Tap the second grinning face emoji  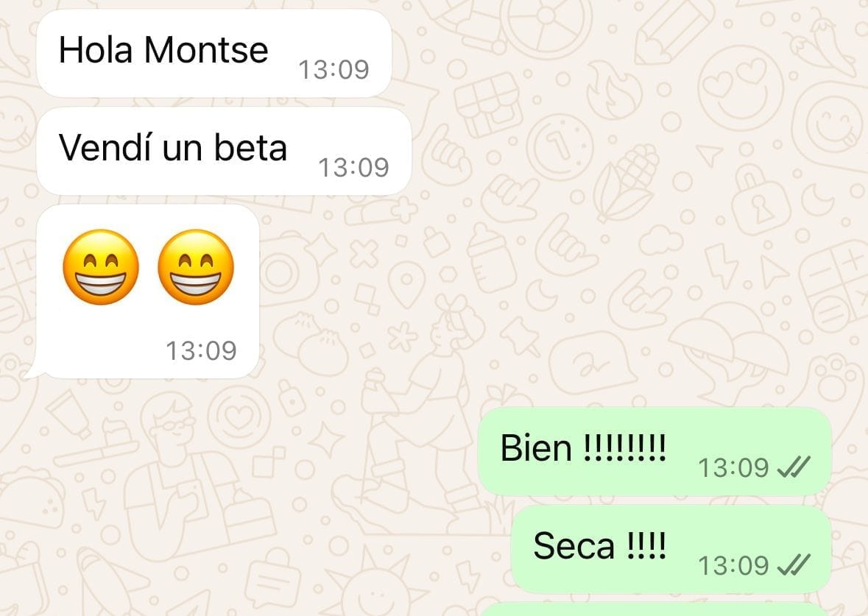point(196,266)
